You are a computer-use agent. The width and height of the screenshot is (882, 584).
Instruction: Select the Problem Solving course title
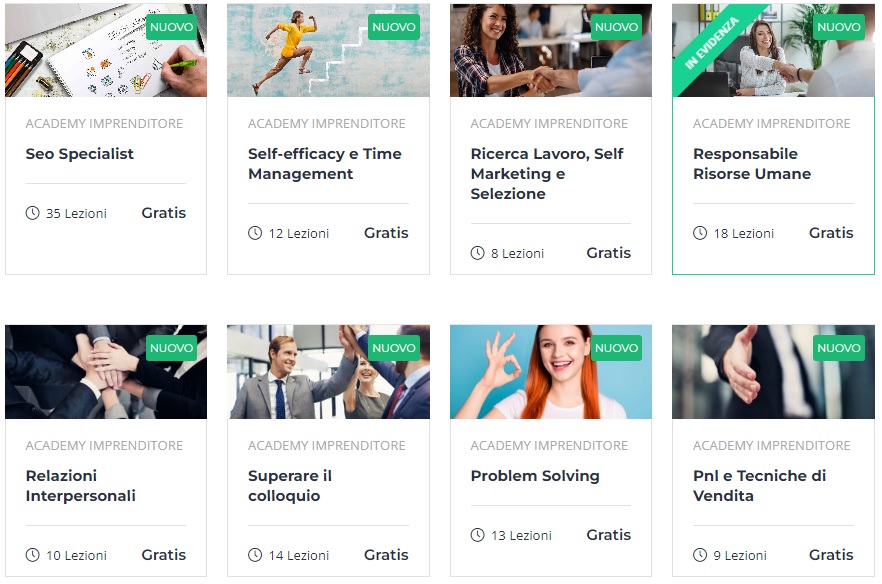[x=535, y=476]
